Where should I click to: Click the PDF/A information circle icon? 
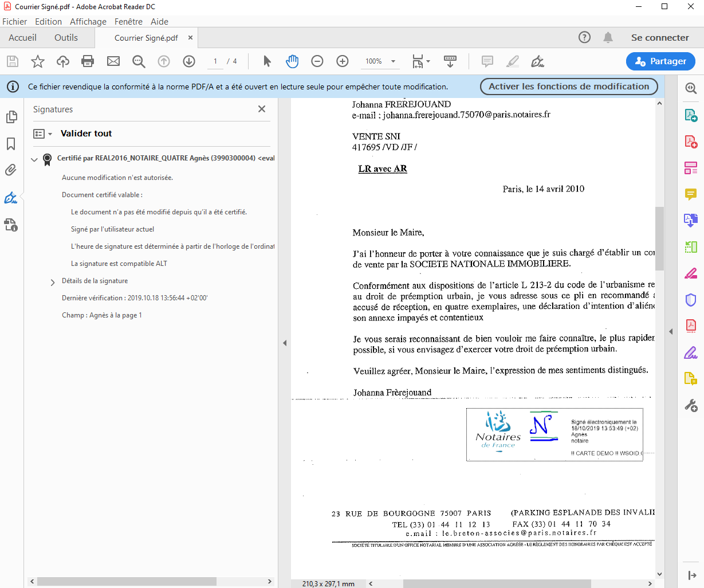(13, 87)
